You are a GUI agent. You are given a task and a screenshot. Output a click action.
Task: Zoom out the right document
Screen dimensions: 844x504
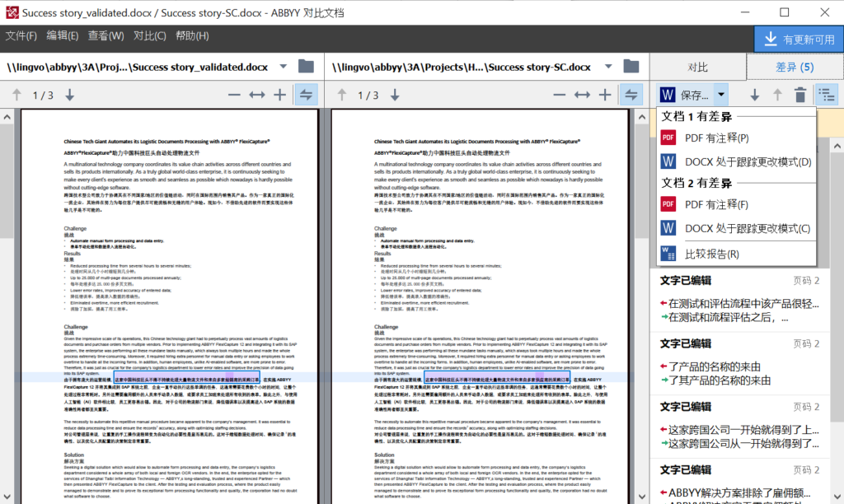[x=559, y=96]
